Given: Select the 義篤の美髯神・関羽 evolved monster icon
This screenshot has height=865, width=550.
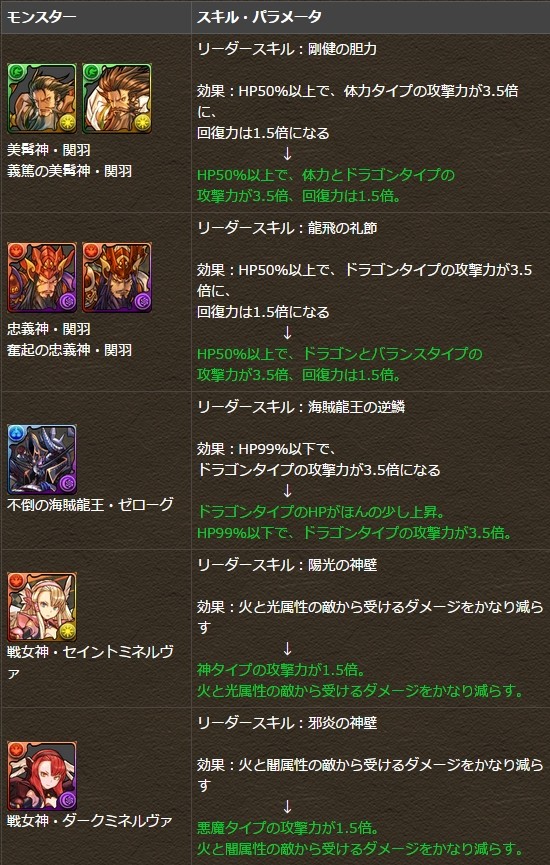Looking at the screenshot, I should pos(117,98).
